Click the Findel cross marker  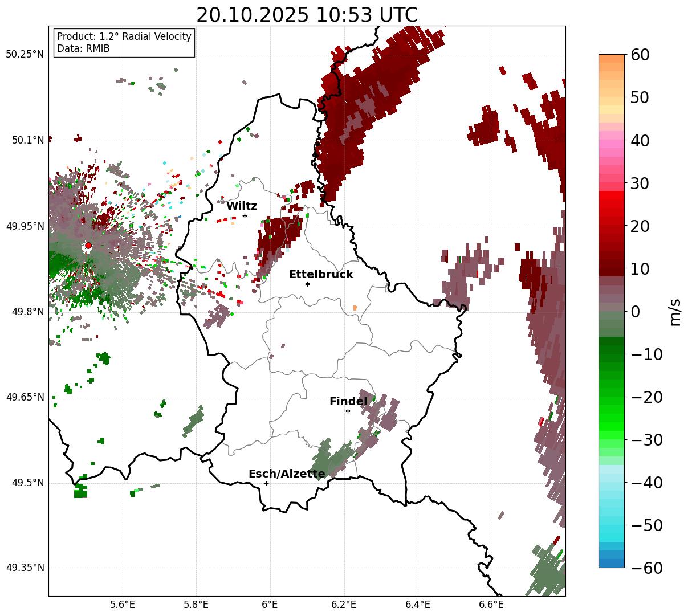pyautogui.click(x=348, y=411)
